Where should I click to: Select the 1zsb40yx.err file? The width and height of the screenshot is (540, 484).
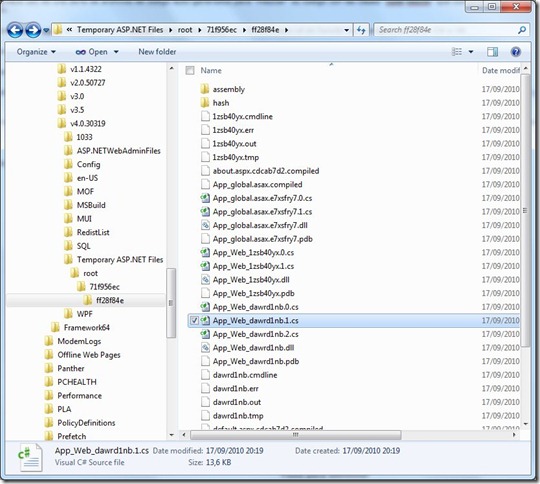tap(233, 130)
